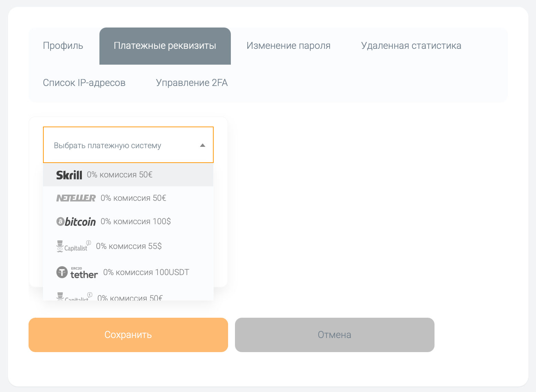This screenshot has height=392, width=536.
Task: Click the Capitalist euro account icon
Action: [73, 296]
